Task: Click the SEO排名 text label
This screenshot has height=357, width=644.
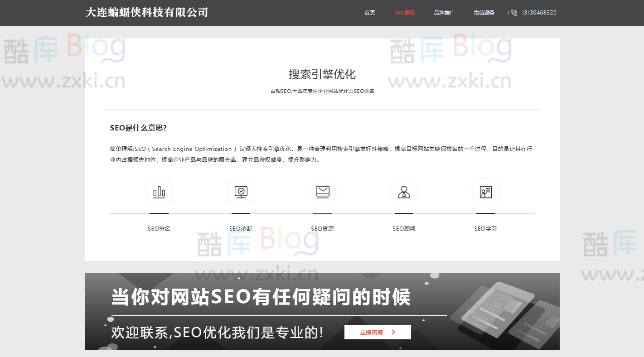Action: tap(159, 228)
